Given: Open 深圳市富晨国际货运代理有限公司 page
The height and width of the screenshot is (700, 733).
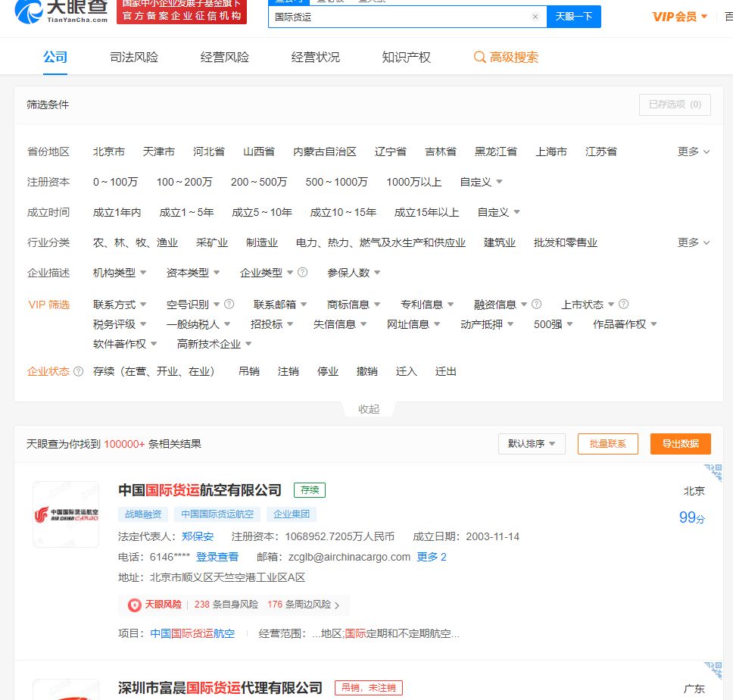Looking at the screenshot, I should coord(220,688).
